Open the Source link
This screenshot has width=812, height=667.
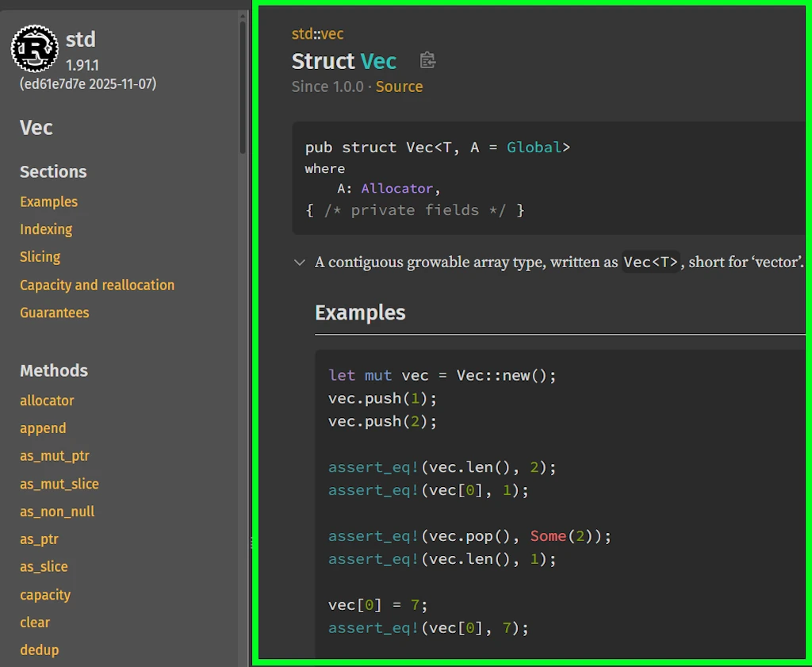(x=399, y=86)
